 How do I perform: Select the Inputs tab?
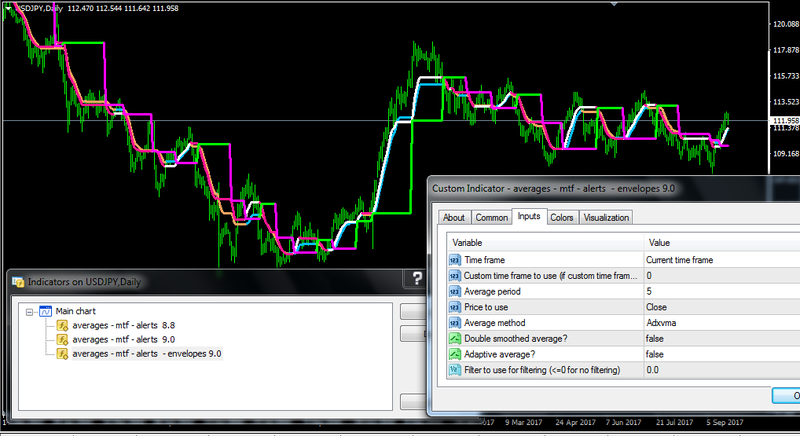click(x=529, y=216)
